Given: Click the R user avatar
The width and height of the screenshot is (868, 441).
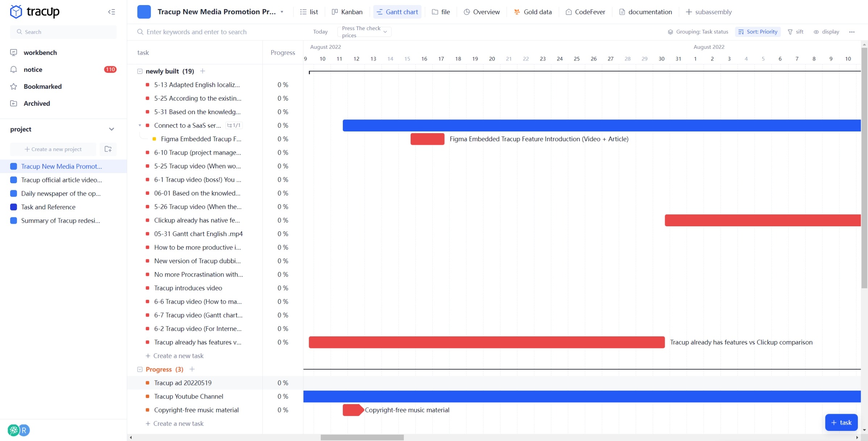Looking at the screenshot, I should [x=24, y=430].
